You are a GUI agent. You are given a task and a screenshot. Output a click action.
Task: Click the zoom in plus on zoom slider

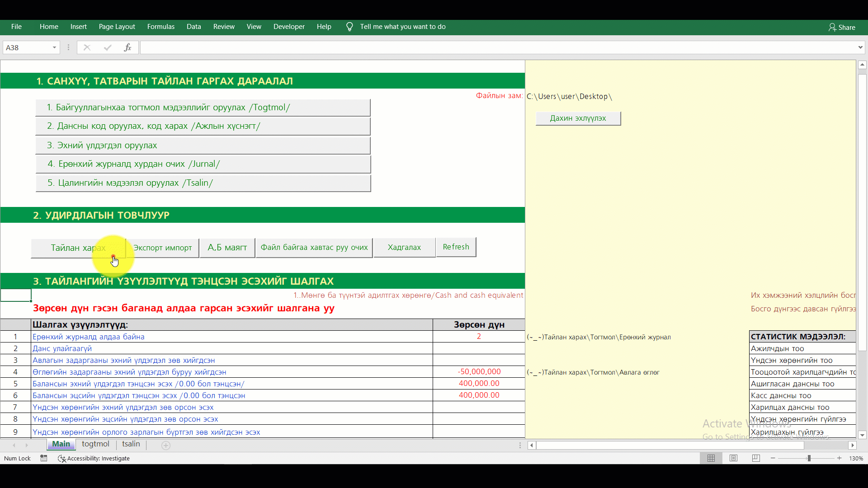[840, 458]
